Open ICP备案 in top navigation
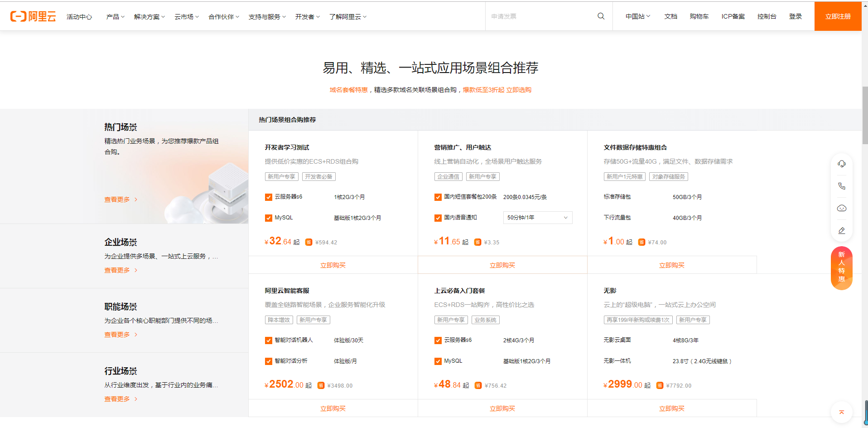This screenshot has height=428, width=868. (733, 16)
